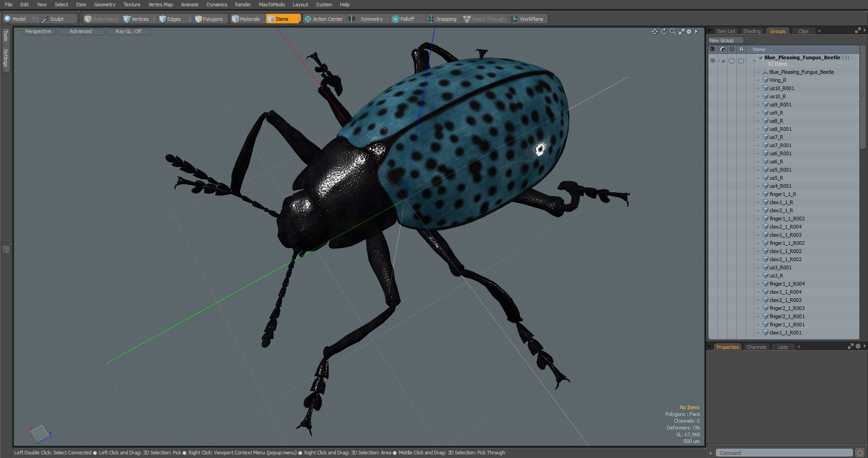
Task: Maximize the Groups panel
Action: (858, 30)
